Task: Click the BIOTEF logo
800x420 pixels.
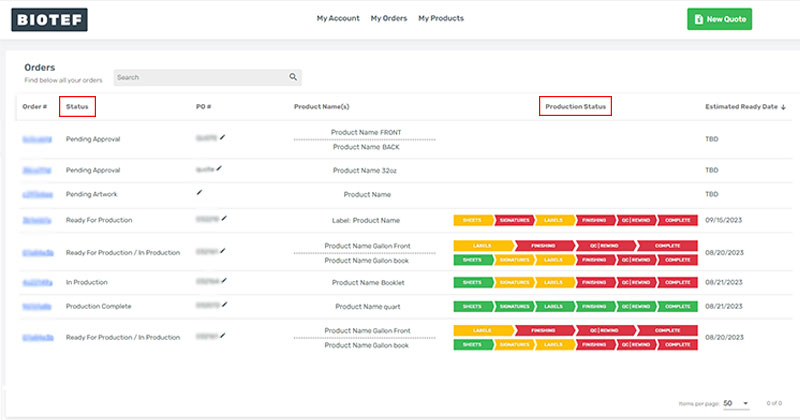Action: tap(50, 19)
